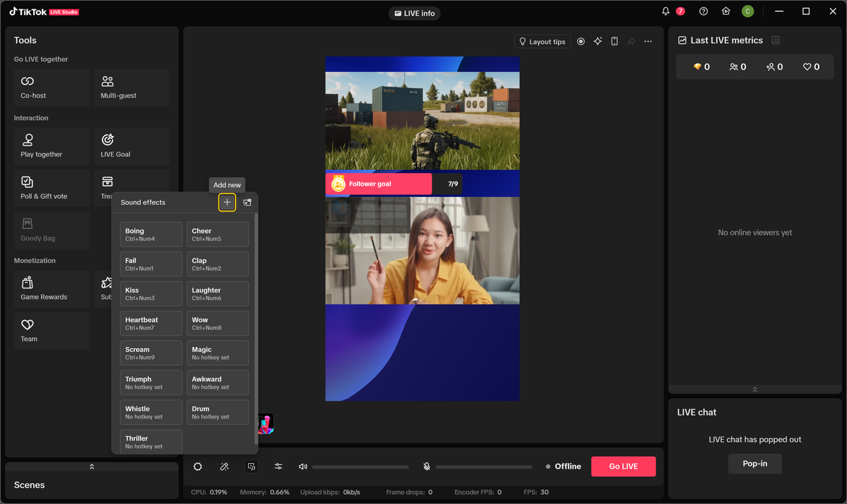Image resolution: width=847 pixels, height=504 pixels.
Task: Open the record button in preview toolbar
Action: pos(581,42)
